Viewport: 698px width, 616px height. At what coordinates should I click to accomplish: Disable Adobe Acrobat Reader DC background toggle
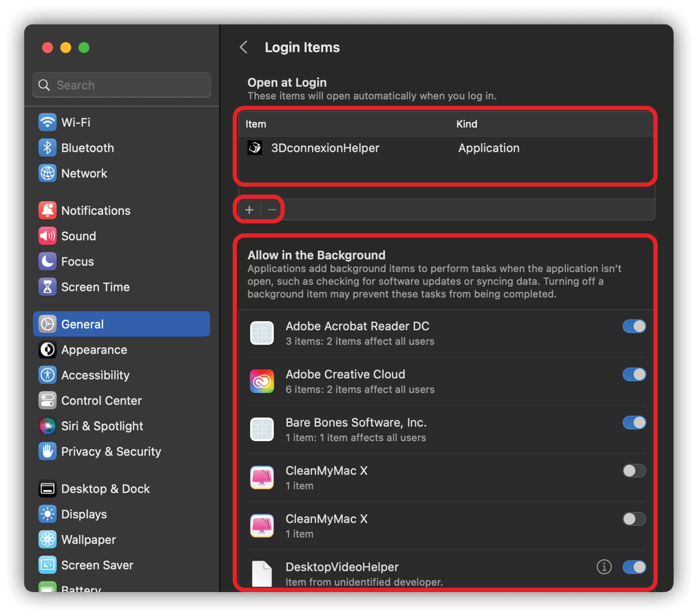tap(634, 326)
